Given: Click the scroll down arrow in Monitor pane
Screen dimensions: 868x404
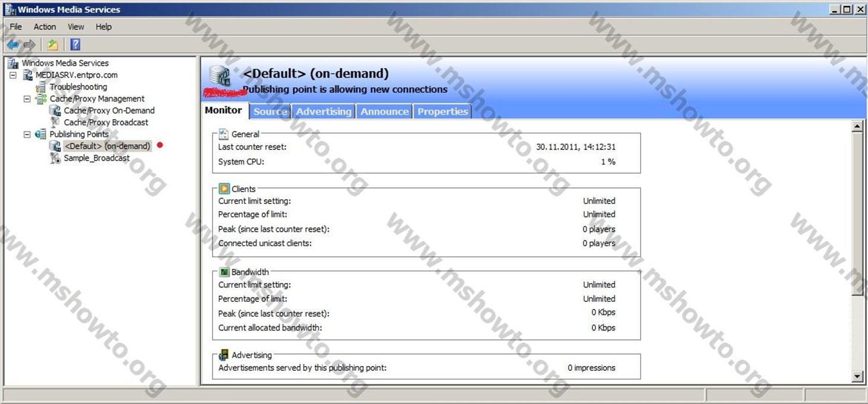Looking at the screenshot, I should pyautogui.click(x=857, y=376).
